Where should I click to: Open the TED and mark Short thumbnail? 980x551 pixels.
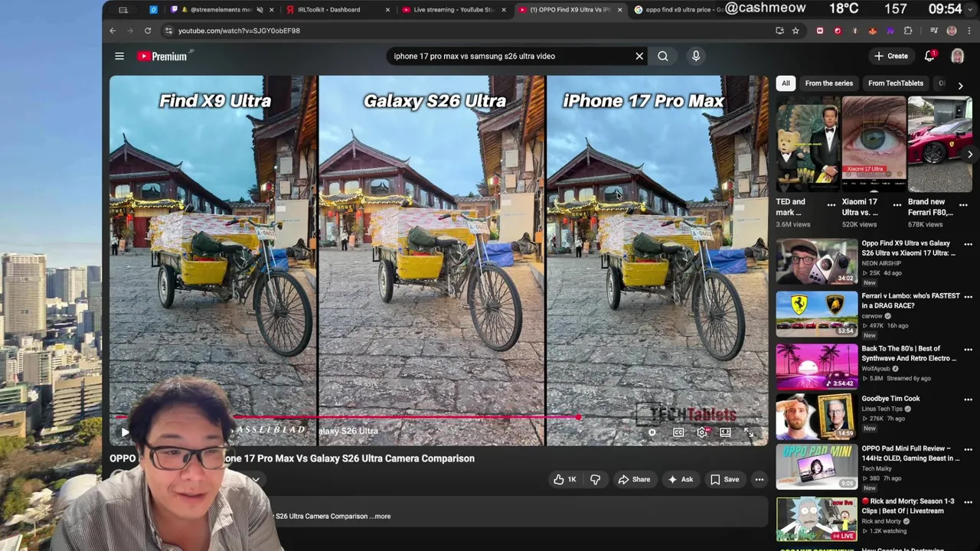[808, 144]
